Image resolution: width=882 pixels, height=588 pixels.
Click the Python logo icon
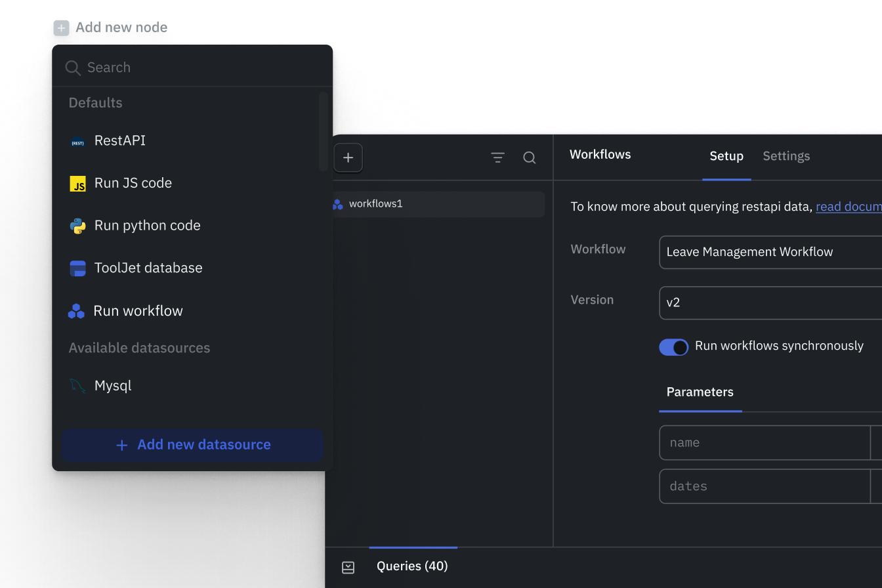click(x=77, y=226)
